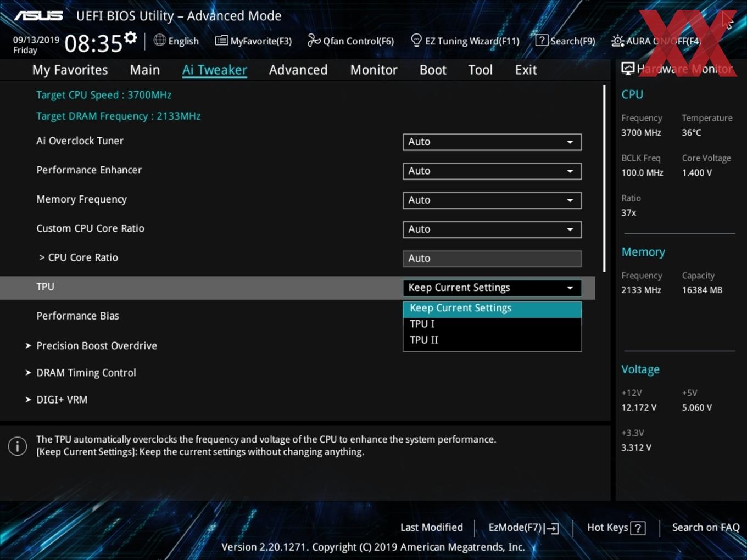747x560 pixels.
Task: Select the Ai Tweaker tab
Action: [215, 70]
